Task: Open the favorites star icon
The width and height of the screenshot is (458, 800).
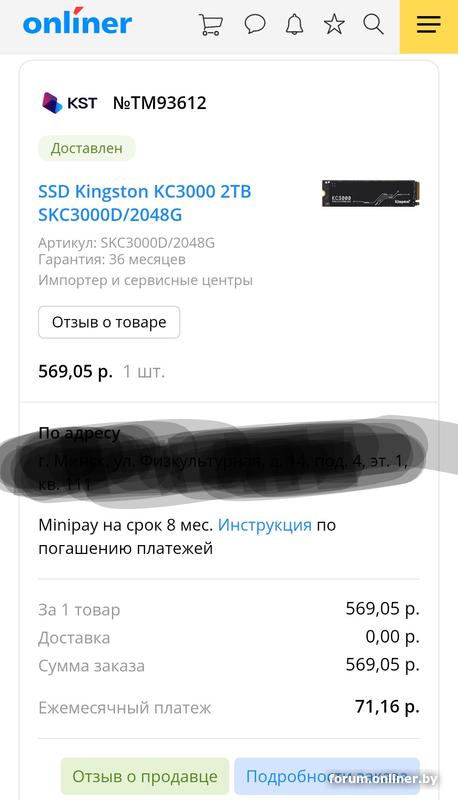Action: point(334,24)
